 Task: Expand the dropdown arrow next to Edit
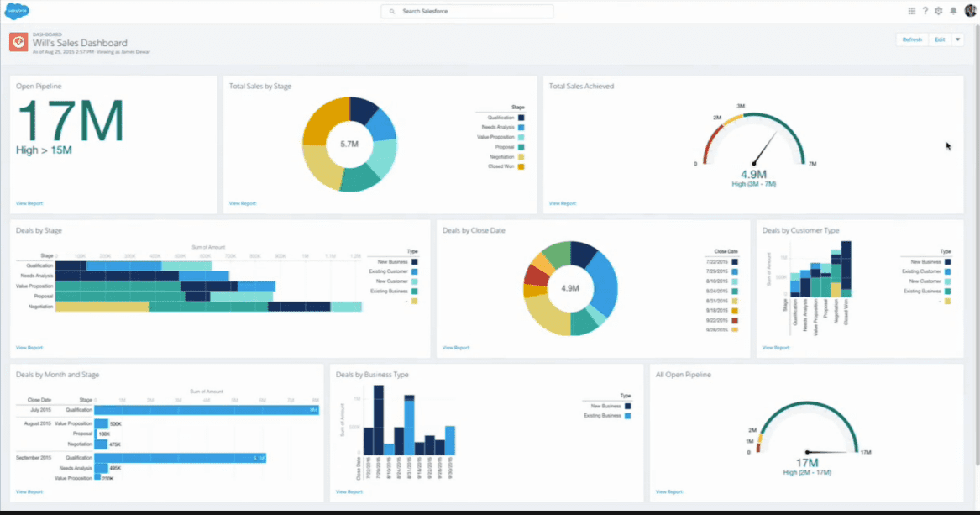pos(956,39)
